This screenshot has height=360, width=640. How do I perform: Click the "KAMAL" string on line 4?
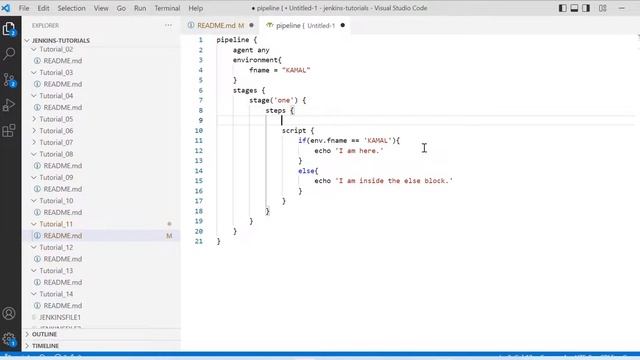click(296, 70)
